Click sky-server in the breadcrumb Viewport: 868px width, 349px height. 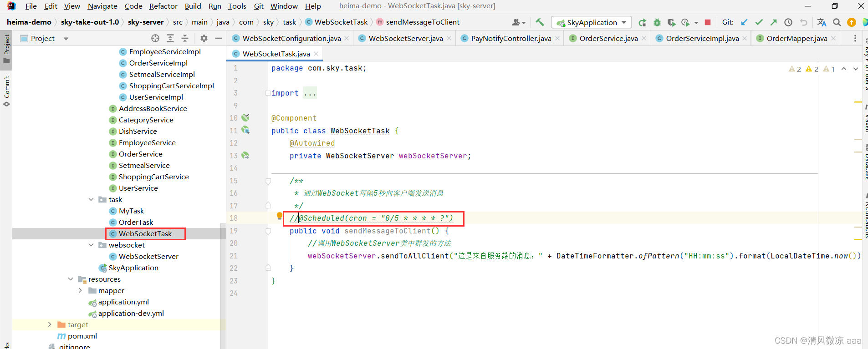[146, 22]
